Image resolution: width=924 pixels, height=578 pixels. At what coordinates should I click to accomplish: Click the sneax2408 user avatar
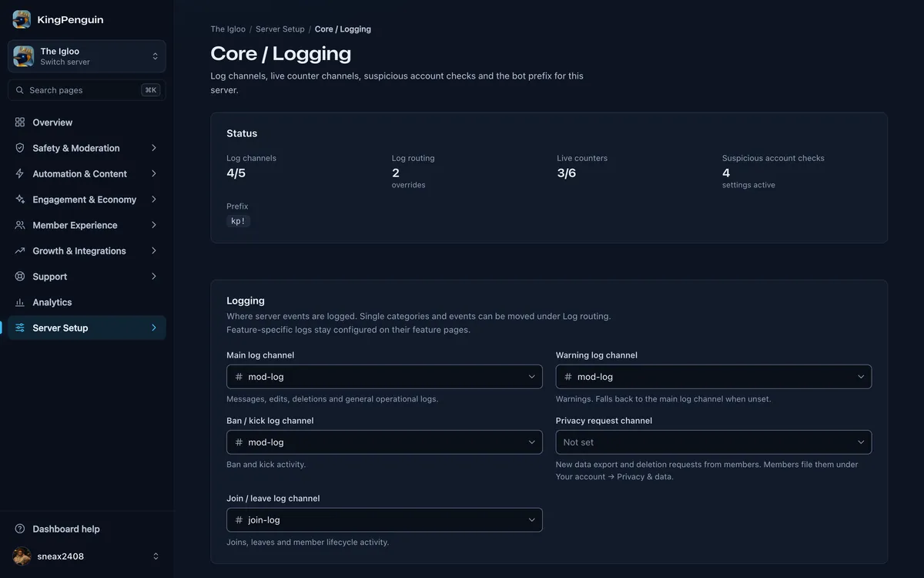click(22, 556)
